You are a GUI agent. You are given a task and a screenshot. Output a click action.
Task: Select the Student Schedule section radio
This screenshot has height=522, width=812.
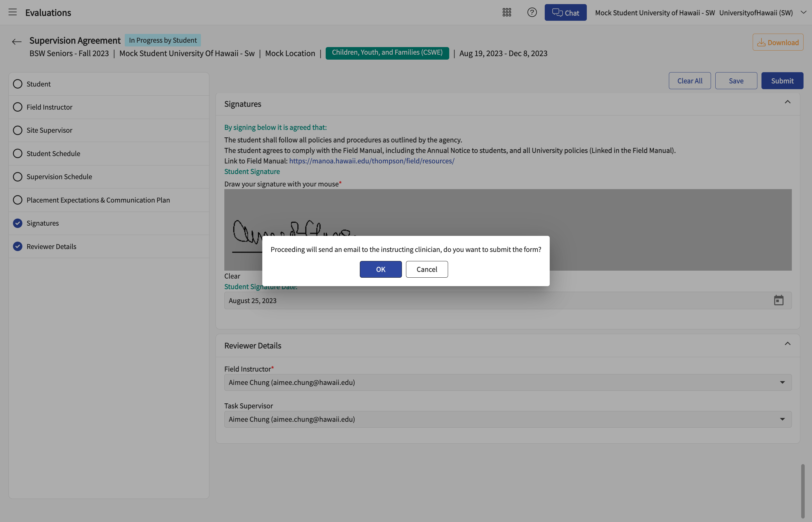pos(18,153)
